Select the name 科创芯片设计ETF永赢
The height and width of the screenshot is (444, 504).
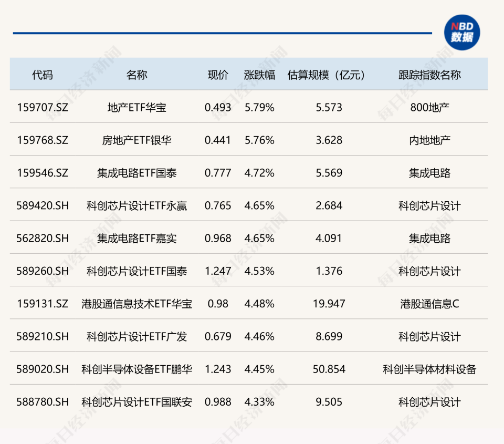click(136, 205)
